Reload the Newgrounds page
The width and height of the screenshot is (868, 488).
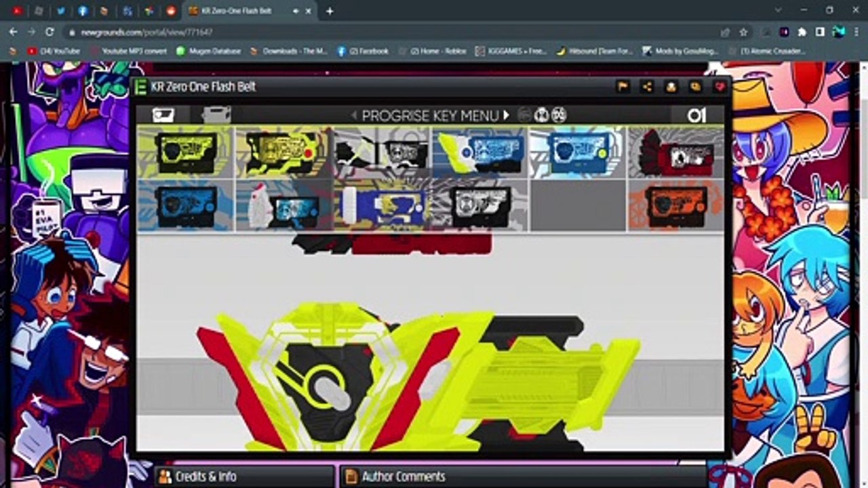[50, 32]
